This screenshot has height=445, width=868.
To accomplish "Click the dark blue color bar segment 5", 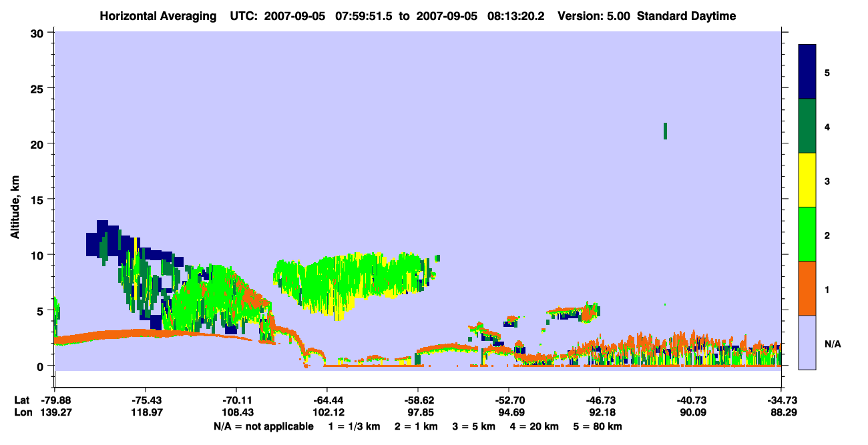I will 807,71.
